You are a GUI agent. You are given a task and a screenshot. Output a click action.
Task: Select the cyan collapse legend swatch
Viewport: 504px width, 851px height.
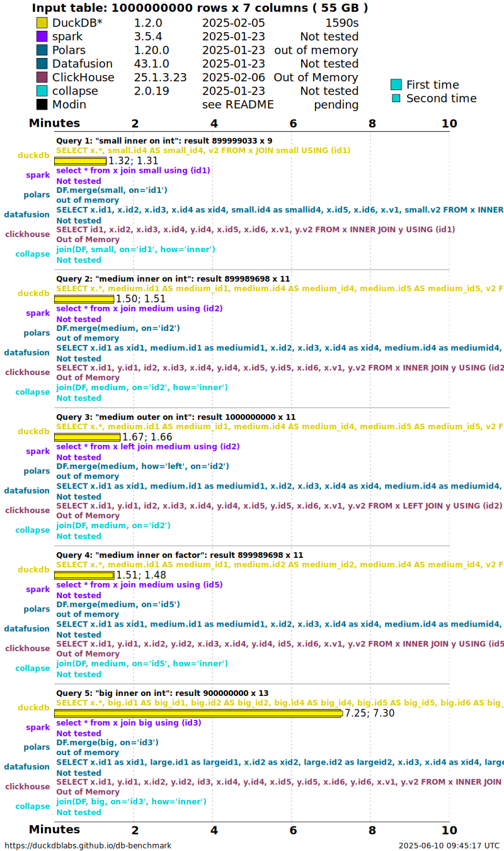click(x=42, y=91)
